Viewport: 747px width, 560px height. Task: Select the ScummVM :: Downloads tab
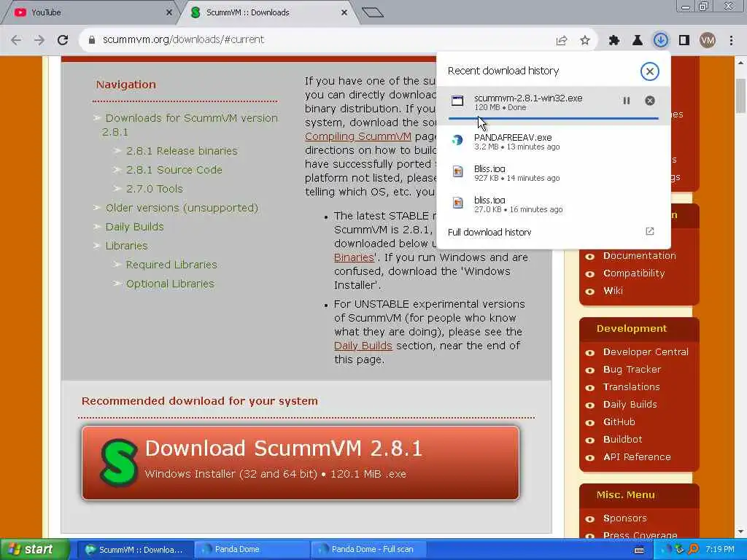267,12
